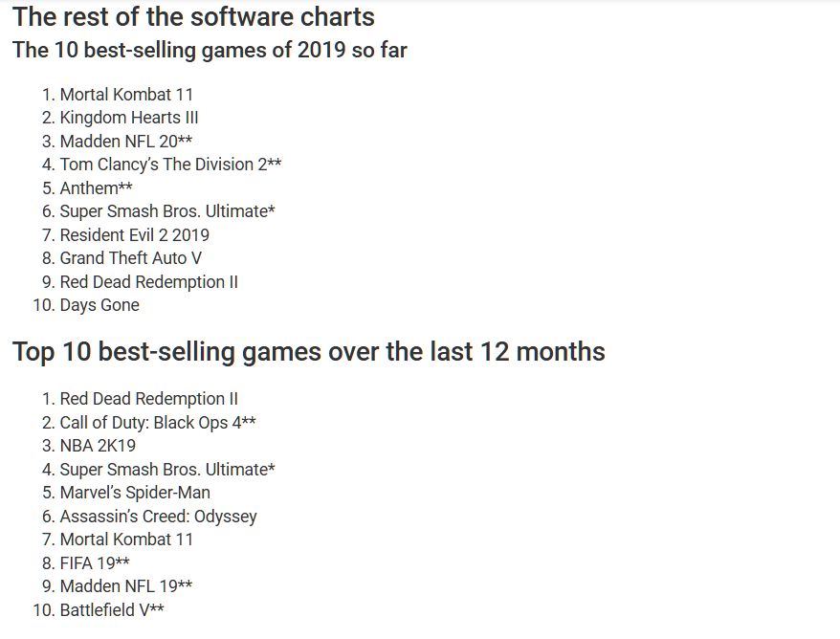Select Resident Evil 2 2019 entry
This screenshot has width=840, height=639.
135,234
